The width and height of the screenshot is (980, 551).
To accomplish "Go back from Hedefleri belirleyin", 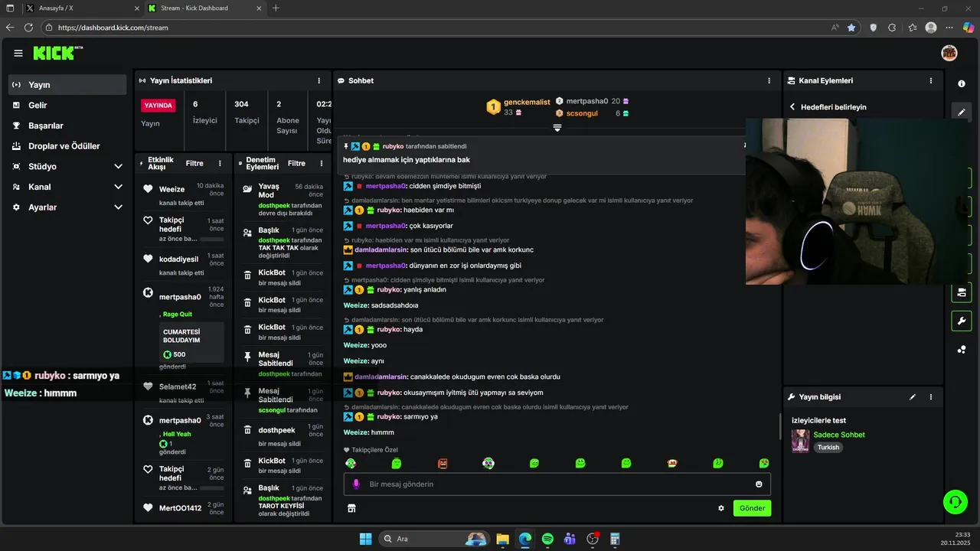I will pyautogui.click(x=792, y=107).
